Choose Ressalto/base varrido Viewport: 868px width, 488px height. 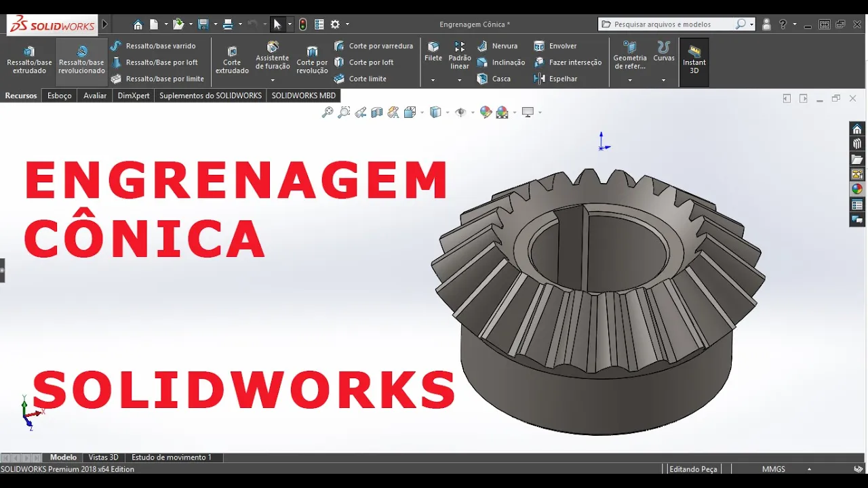[153, 46]
